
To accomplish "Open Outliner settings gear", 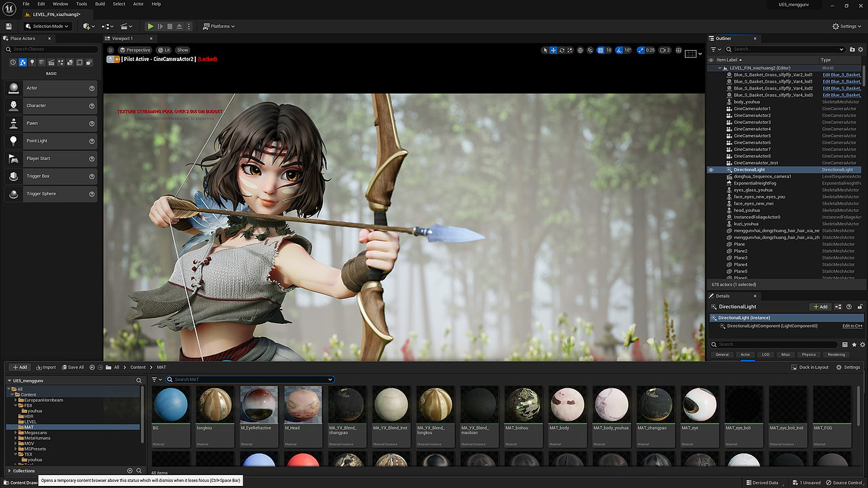I will [859, 49].
